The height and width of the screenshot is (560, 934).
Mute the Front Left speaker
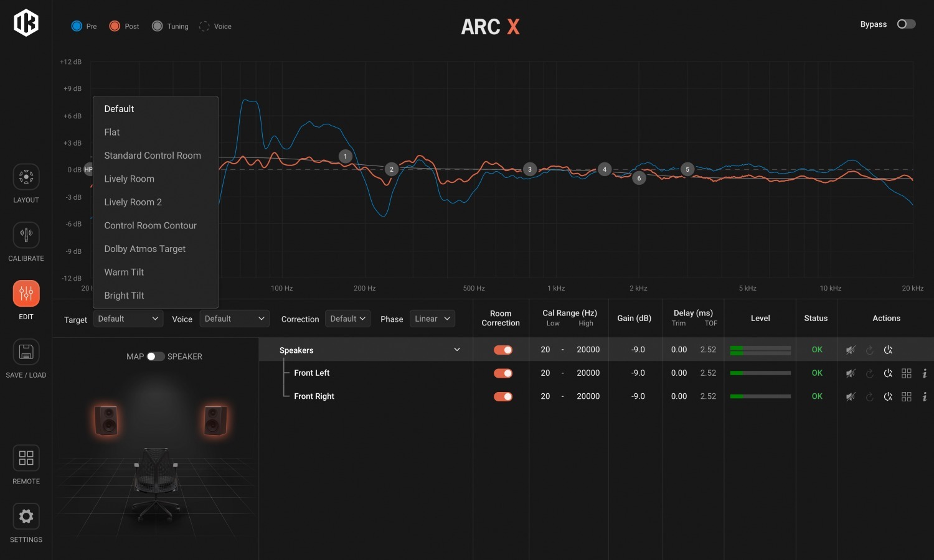click(x=851, y=373)
